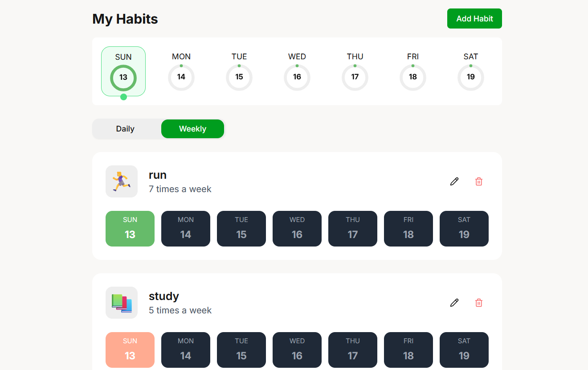Switch to the Weekly view tab

coord(192,129)
